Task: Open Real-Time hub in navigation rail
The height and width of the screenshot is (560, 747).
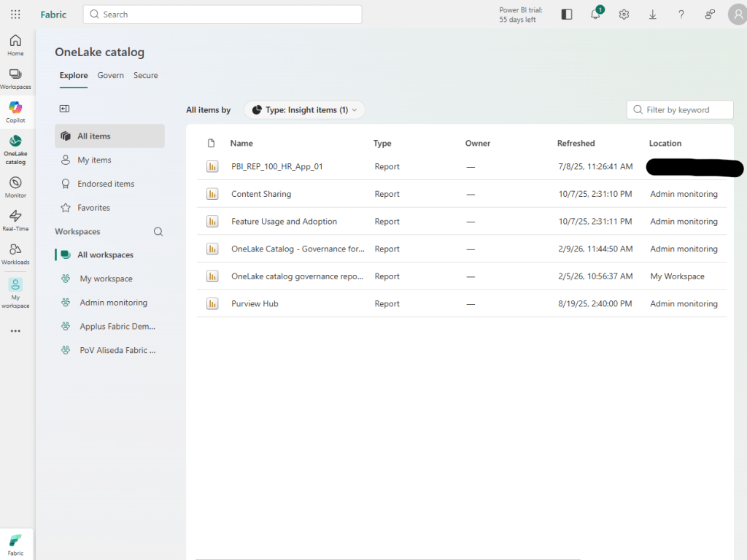Action: 15,219
